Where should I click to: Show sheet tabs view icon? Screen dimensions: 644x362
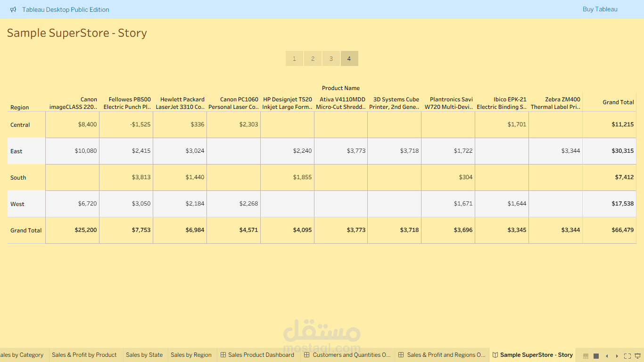click(x=596, y=356)
